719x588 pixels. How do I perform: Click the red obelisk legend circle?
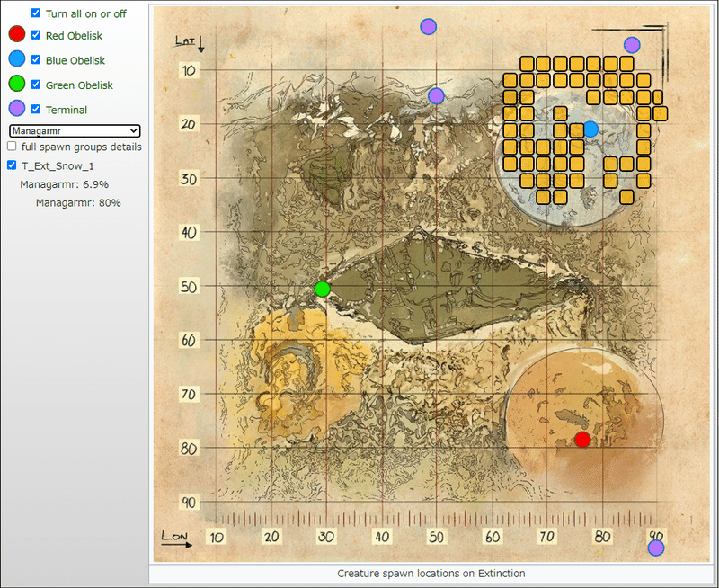coord(17,34)
